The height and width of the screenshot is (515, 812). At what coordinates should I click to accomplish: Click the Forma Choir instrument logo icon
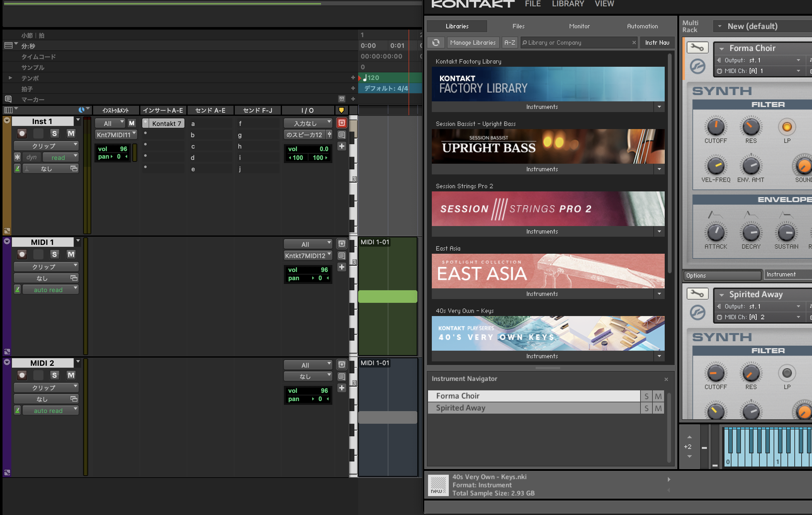click(x=697, y=66)
